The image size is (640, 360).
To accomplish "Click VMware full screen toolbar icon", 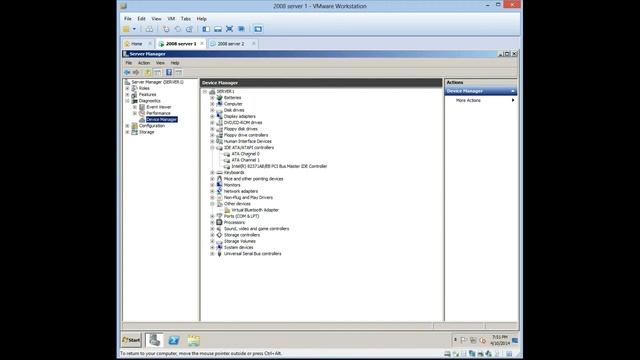I will pos(229,29).
